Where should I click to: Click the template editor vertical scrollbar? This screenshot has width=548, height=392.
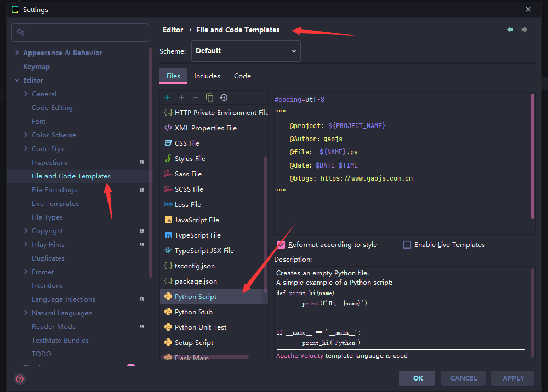point(533,157)
